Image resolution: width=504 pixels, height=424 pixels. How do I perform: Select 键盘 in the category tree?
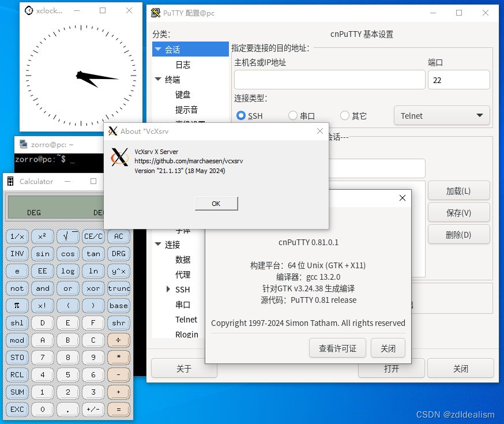tap(183, 95)
